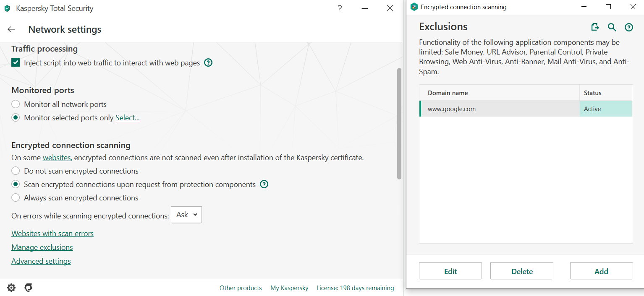Click help icon beside Scan upon request option
This screenshot has width=644, height=296.
pos(264,184)
